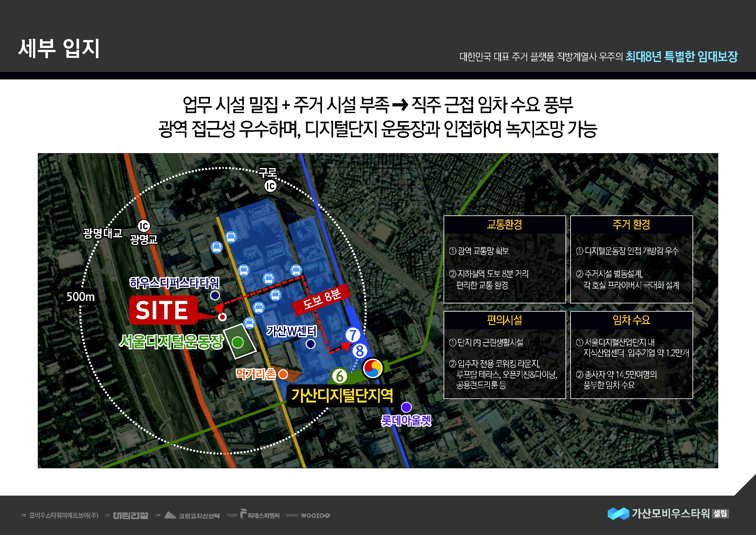Open the 주거 환경 panel header

631,225
